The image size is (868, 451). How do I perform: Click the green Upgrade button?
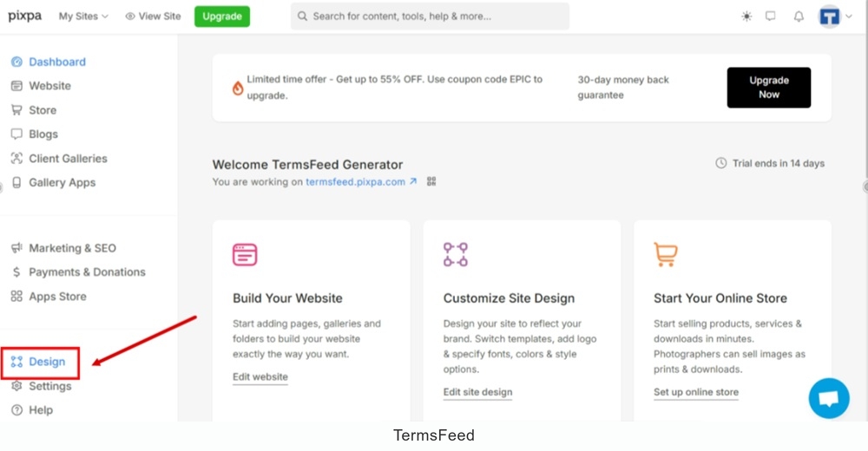coord(222,16)
